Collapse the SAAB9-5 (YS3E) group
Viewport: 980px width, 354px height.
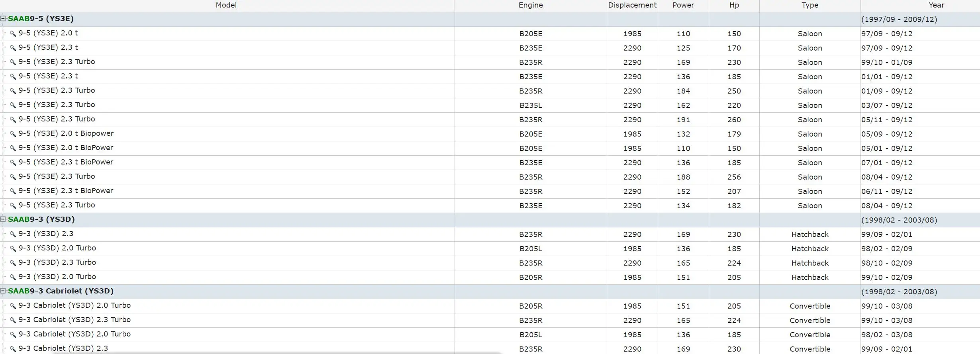(3, 18)
